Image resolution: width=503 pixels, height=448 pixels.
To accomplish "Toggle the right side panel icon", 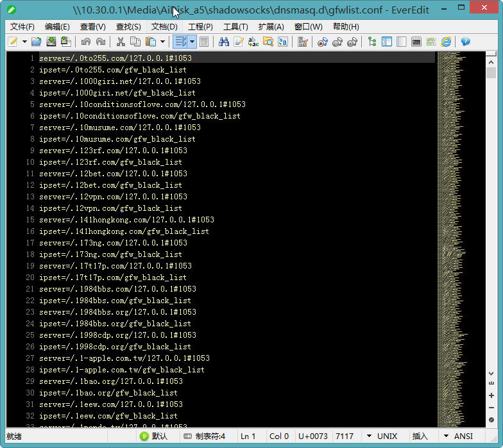I will pyautogui.click(x=402, y=42).
